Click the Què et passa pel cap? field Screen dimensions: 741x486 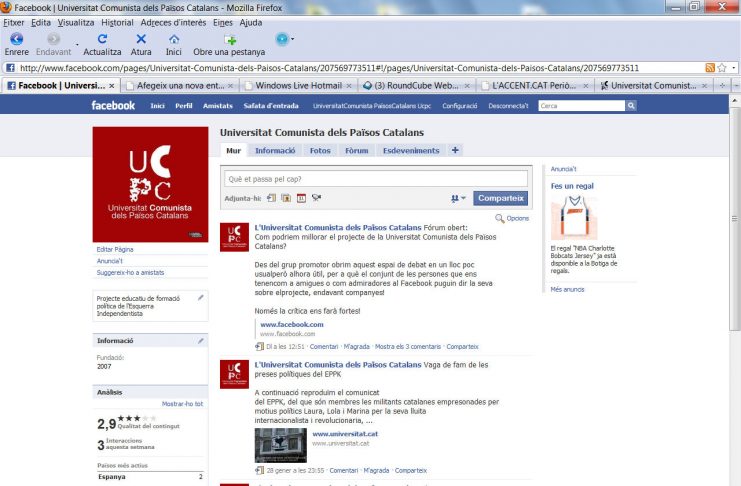[x=376, y=179]
